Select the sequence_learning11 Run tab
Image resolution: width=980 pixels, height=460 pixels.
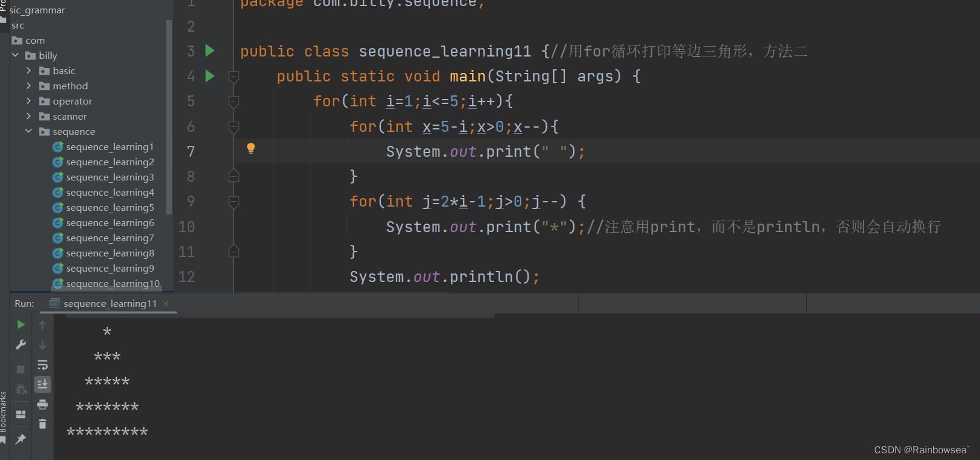pyautogui.click(x=110, y=303)
